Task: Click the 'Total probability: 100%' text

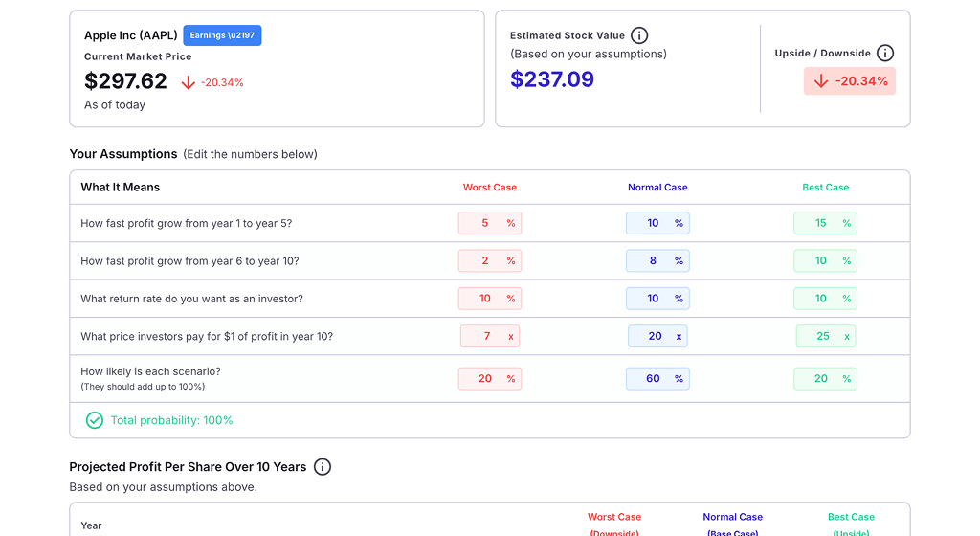Action: coord(172,420)
